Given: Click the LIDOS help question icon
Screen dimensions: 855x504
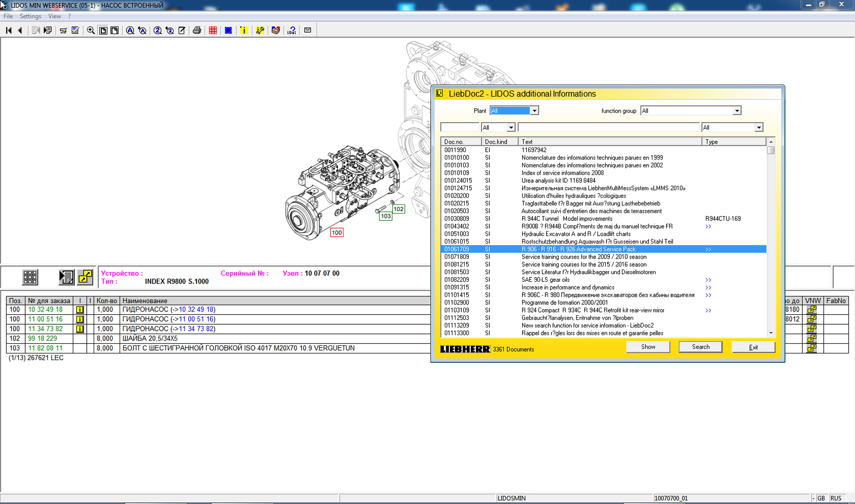Looking at the screenshot, I should pyautogui.click(x=291, y=30).
